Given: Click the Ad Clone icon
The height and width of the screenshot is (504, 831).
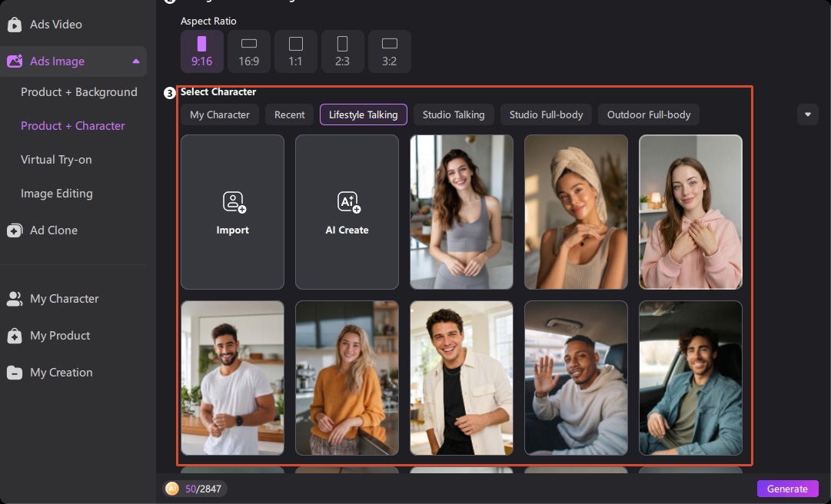Looking at the screenshot, I should tap(15, 230).
